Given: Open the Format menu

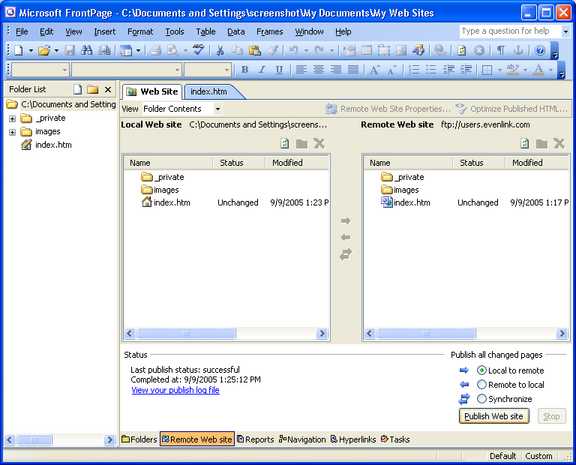Looking at the screenshot, I should tap(140, 32).
